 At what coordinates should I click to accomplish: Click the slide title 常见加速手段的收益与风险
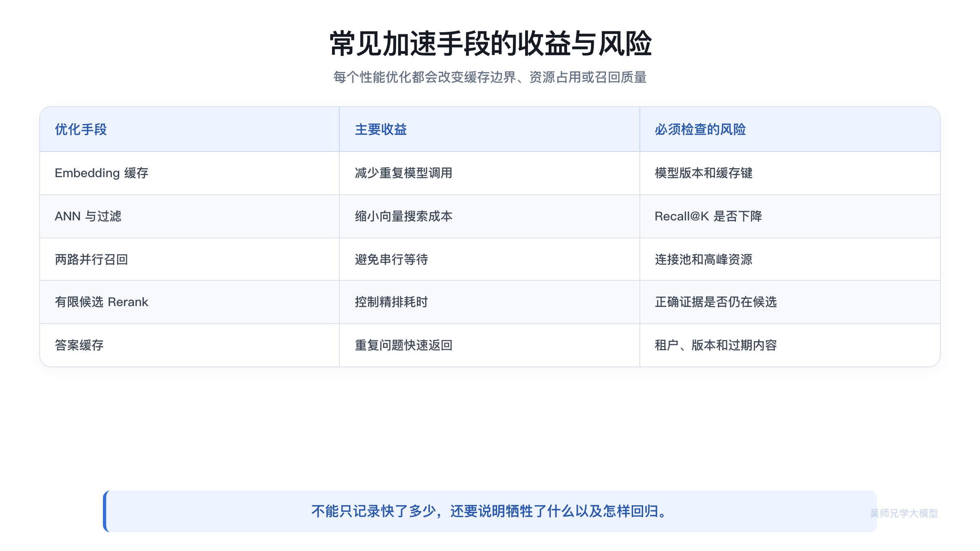[490, 43]
